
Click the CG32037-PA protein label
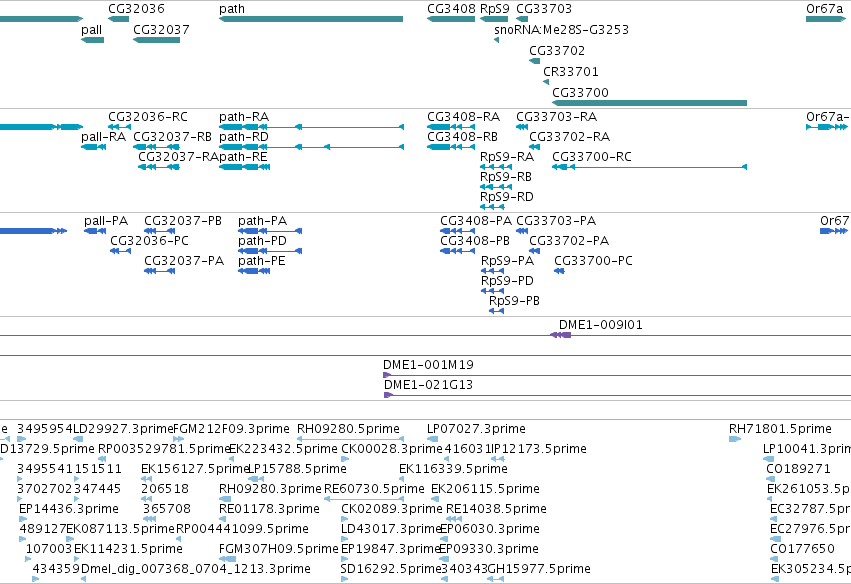coord(184,262)
